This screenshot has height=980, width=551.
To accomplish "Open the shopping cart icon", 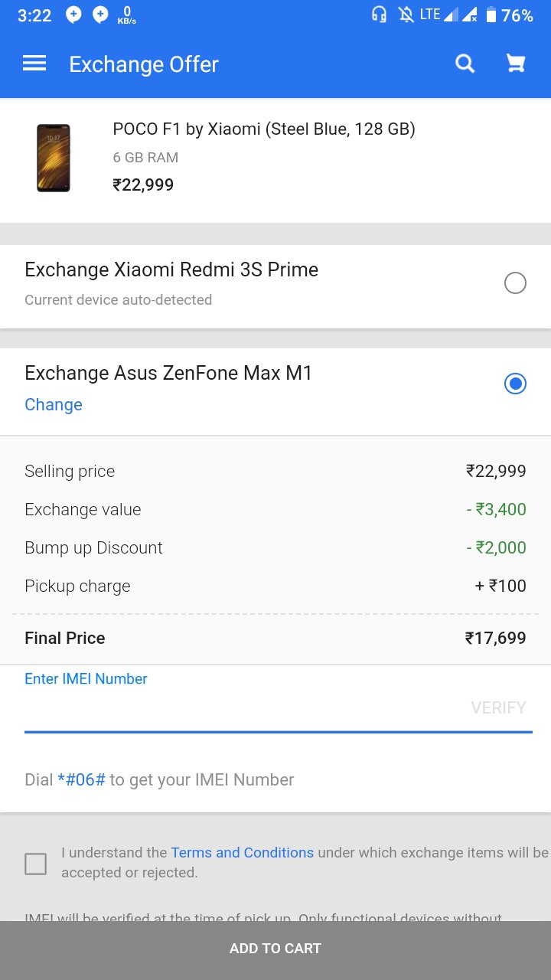I will 516,64.
